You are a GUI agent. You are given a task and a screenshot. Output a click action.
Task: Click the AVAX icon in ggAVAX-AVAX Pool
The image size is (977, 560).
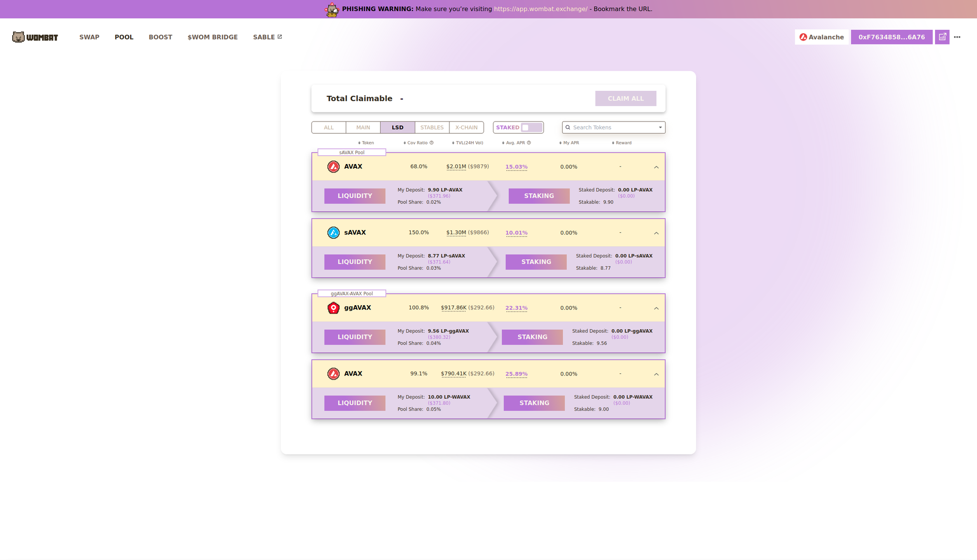[333, 374]
